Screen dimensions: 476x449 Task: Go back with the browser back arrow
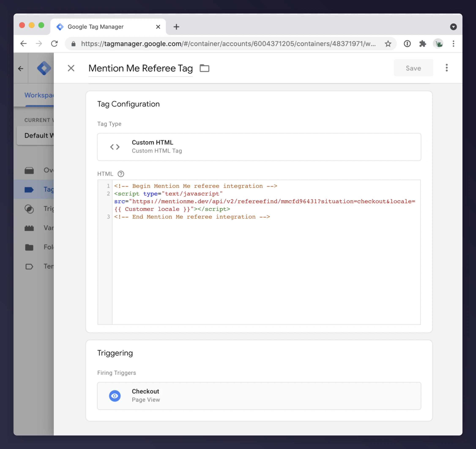23,44
